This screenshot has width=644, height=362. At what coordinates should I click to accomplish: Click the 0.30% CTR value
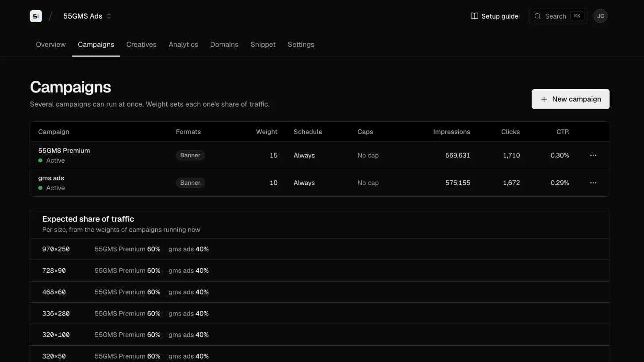[560, 155]
